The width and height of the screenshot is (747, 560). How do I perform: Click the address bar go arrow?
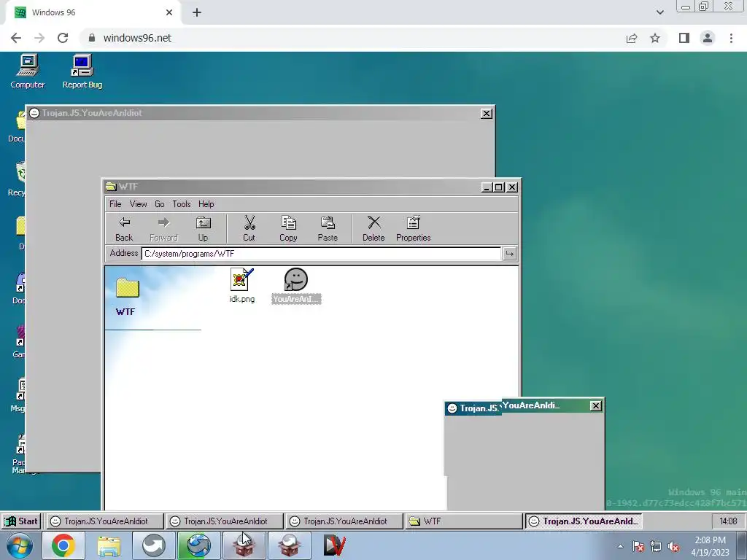click(509, 254)
